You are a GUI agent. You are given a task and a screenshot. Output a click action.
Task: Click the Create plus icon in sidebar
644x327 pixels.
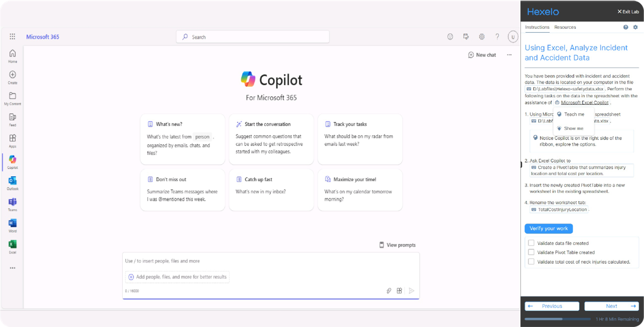coord(12,75)
